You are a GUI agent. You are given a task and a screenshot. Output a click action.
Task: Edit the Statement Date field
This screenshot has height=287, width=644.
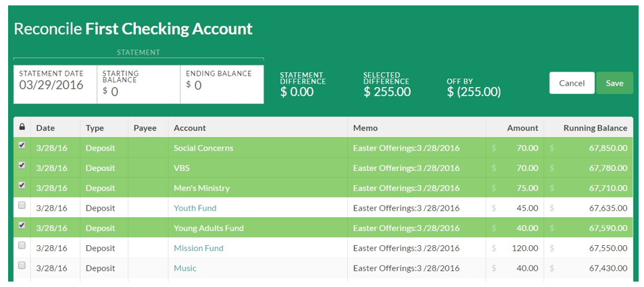pos(51,85)
